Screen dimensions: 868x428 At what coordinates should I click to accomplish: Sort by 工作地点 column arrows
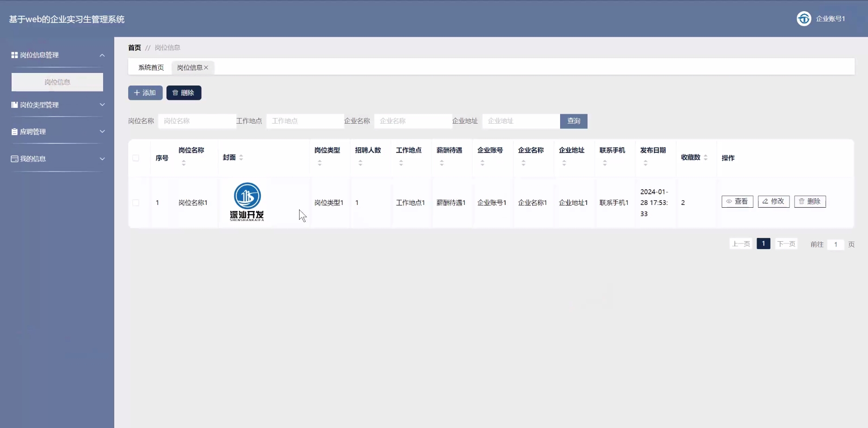pos(401,163)
